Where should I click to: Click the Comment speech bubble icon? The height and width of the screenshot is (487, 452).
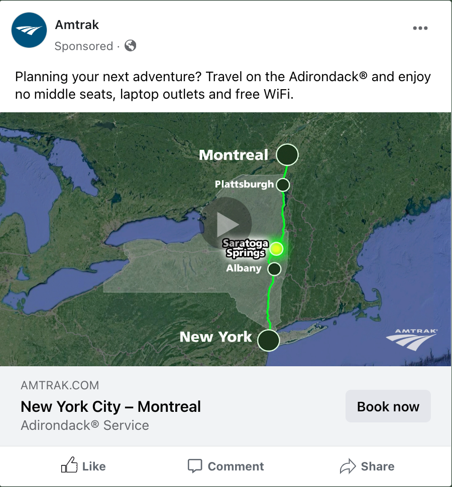[x=195, y=466]
